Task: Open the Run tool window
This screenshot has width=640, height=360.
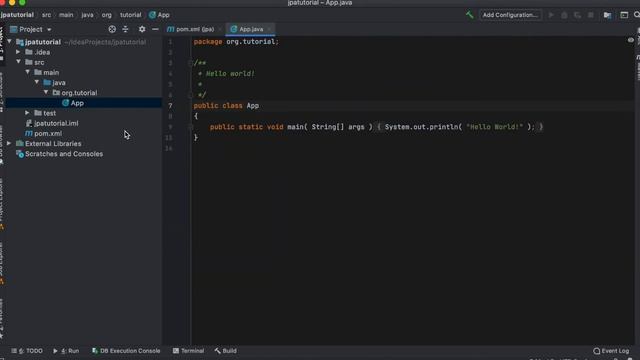Action: tap(66, 351)
